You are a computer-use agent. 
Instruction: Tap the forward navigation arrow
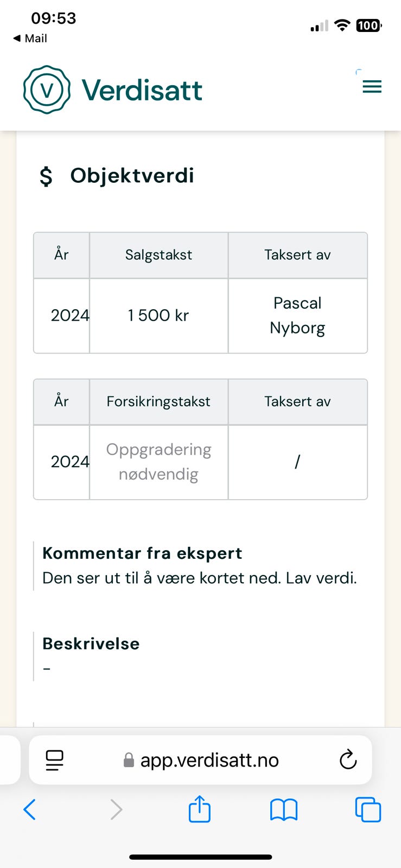click(x=116, y=809)
